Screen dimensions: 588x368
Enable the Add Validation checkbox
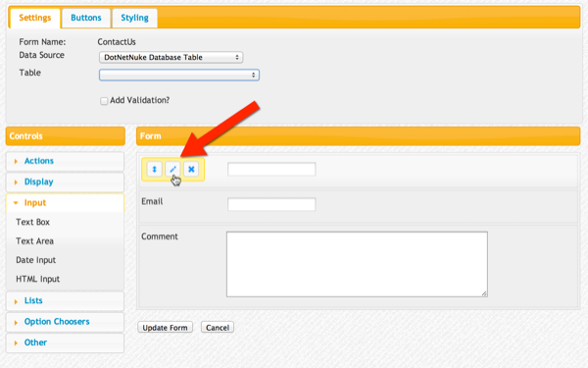pyautogui.click(x=104, y=101)
